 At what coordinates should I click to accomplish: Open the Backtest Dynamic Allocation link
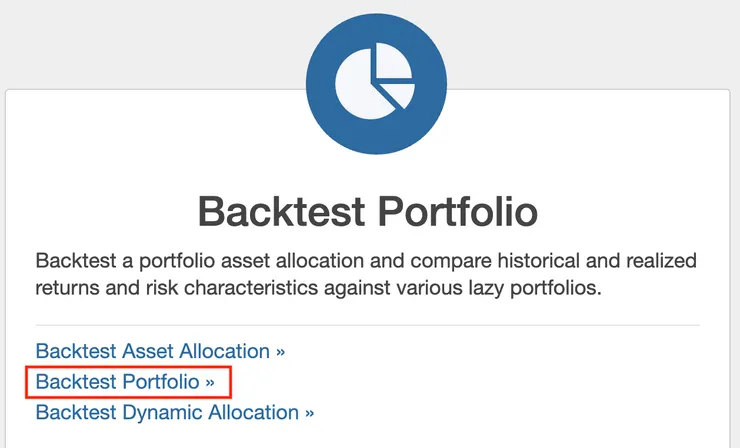click(167, 412)
